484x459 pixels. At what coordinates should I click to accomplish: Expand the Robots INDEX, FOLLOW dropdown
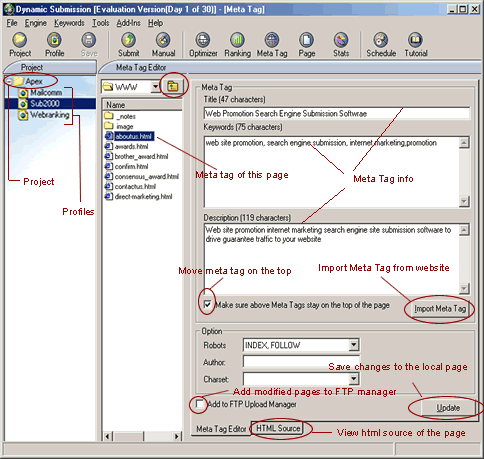(354, 345)
